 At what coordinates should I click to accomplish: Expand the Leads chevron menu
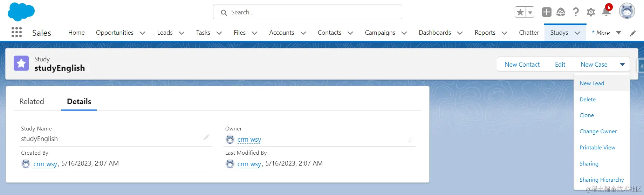coord(181,33)
